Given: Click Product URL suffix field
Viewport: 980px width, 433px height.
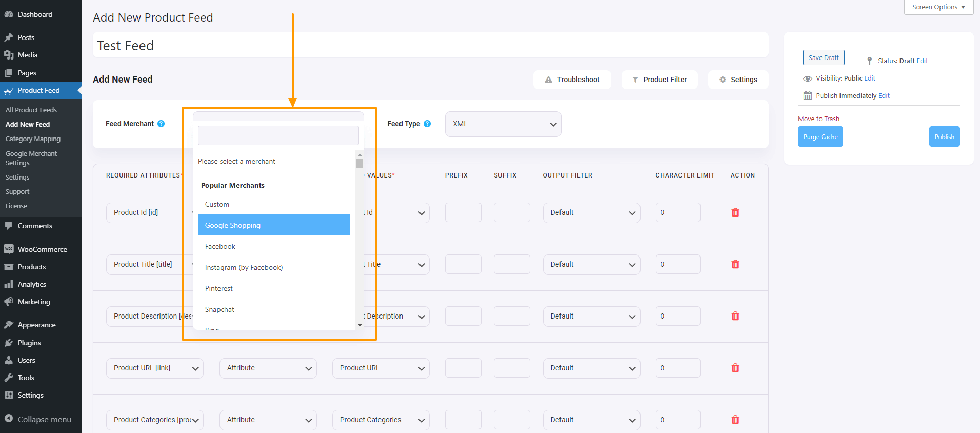Looking at the screenshot, I should coord(512,368).
